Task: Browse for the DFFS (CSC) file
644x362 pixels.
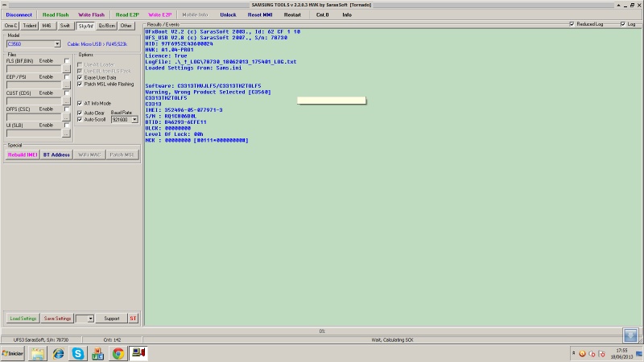Action: pos(66,117)
